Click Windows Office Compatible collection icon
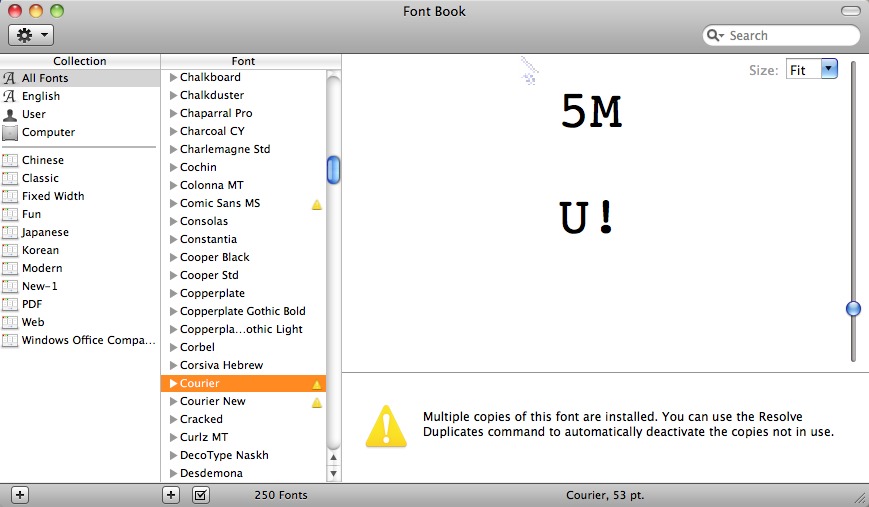The width and height of the screenshot is (869, 507). click(x=10, y=340)
